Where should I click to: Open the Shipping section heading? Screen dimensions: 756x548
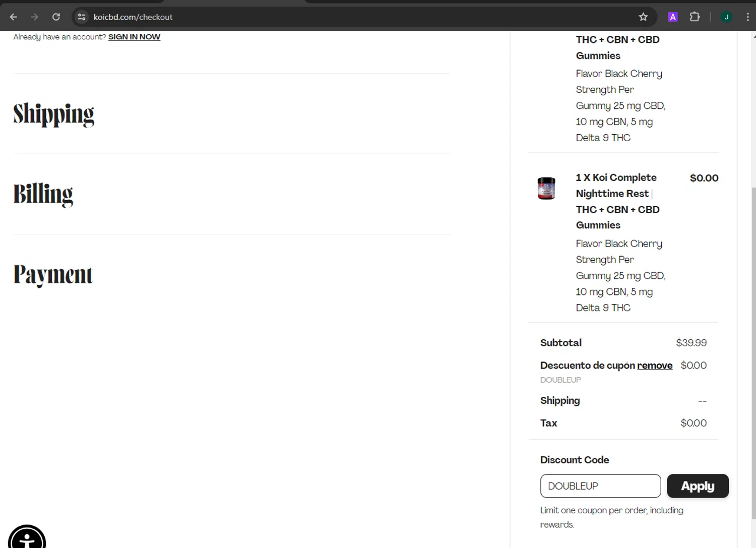pyautogui.click(x=53, y=114)
